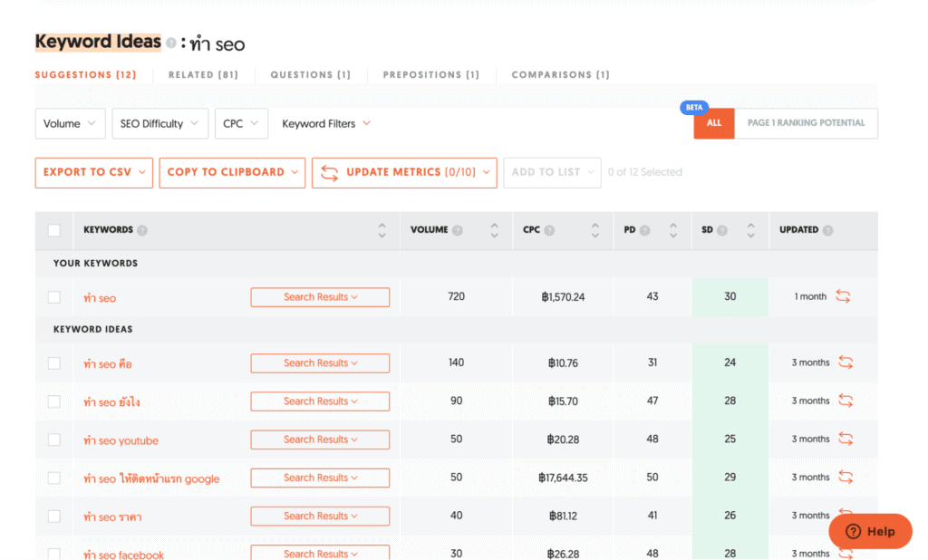Check the box beside ทำ seo youtube
Screen dimensions: 928x560
[x=54, y=440]
